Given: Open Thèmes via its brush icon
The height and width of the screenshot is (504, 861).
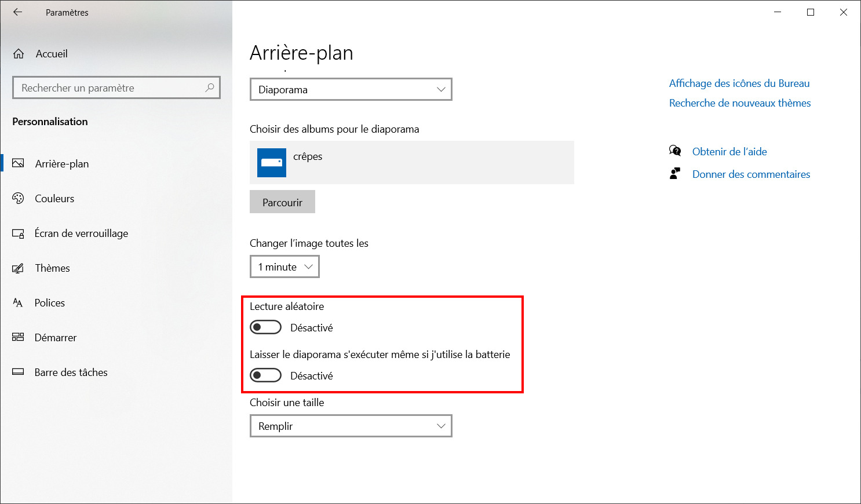Looking at the screenshot, I should 18,268.
